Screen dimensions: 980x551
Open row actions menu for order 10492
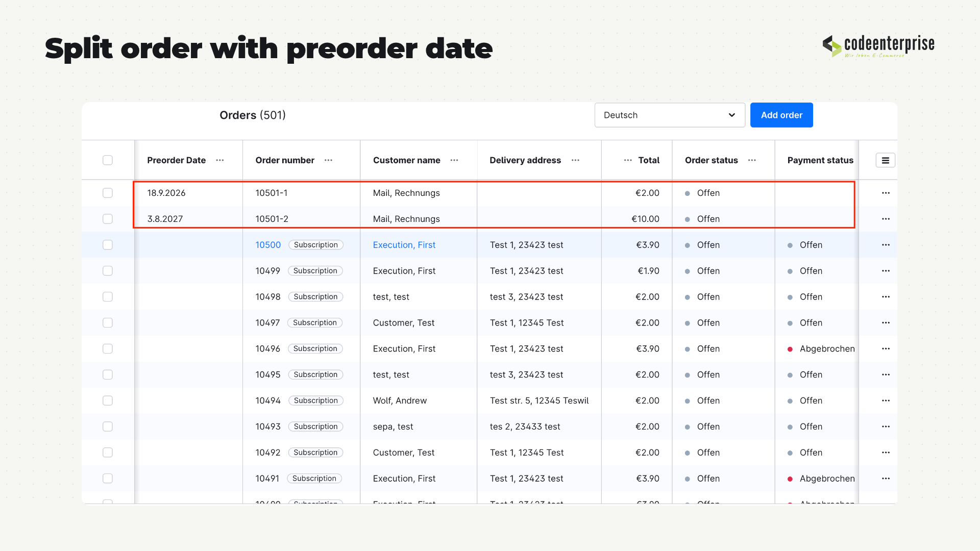(886, 453)
